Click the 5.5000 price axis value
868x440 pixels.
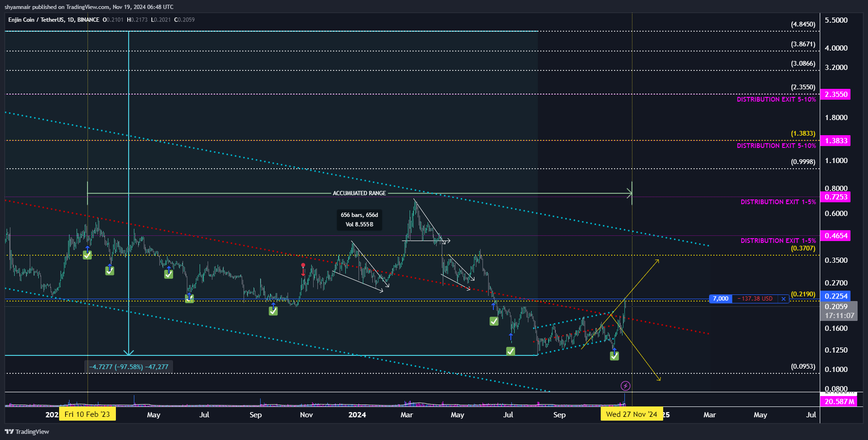tap(836, 20)
